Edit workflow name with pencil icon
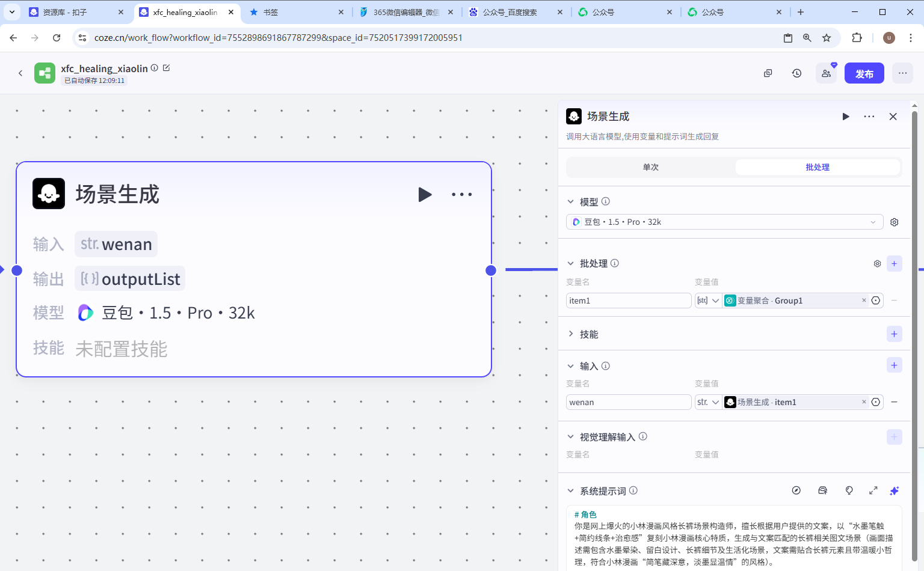924x571 pixels. pyautogui.click(x=167, y=68)
